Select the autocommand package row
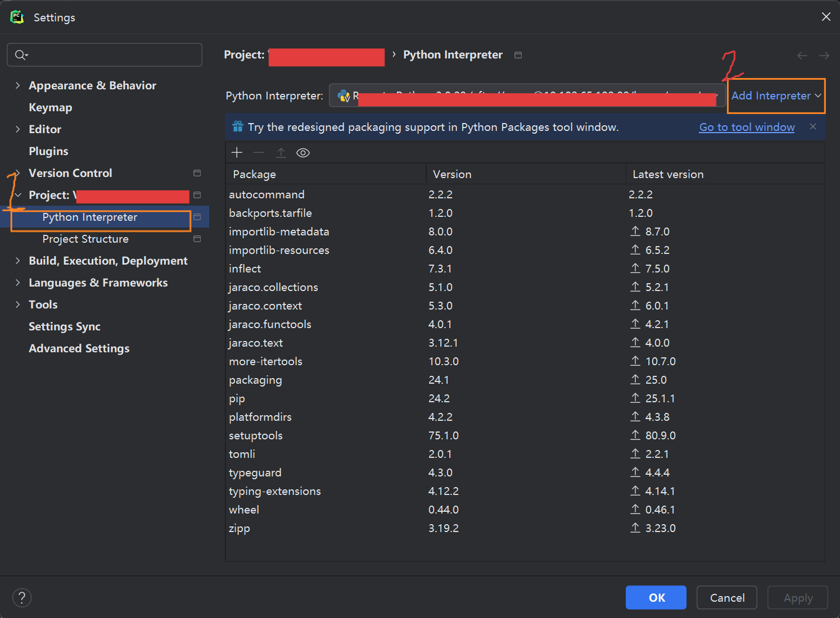The image size is (840, 618). (525, 194)
